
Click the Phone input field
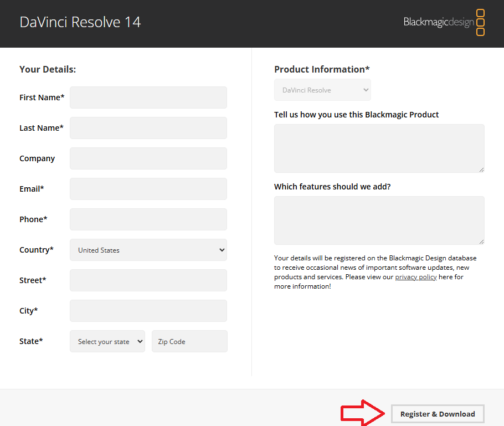point(148,219)
